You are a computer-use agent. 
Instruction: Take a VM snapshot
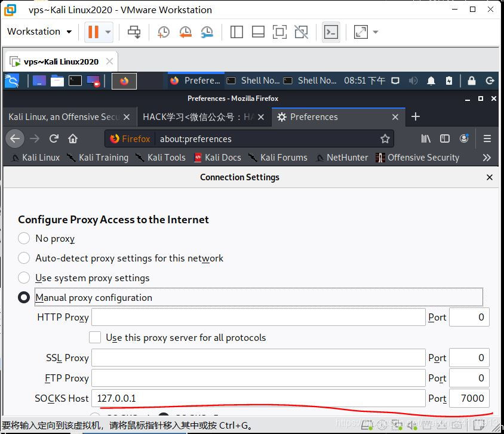point(164,32)
